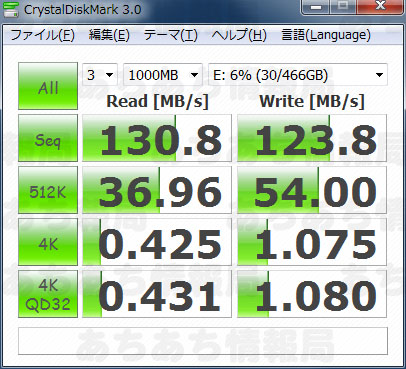The image size is (406, 369).
Task: Click the empty comment field at bottom
Action: 203,341
